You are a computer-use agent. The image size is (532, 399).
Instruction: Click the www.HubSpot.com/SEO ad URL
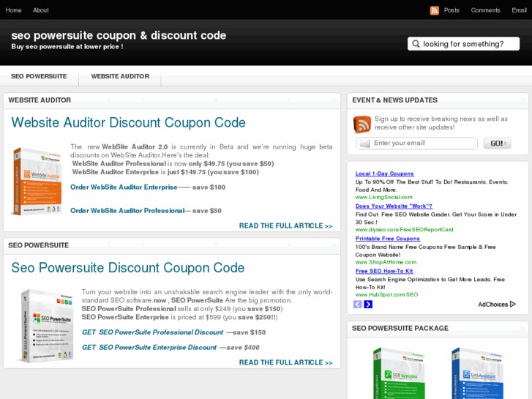click(x=386, y=295)
